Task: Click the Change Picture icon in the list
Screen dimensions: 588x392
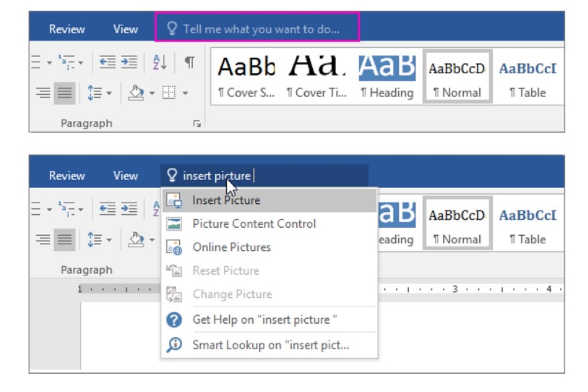Action: coord(174,295)
